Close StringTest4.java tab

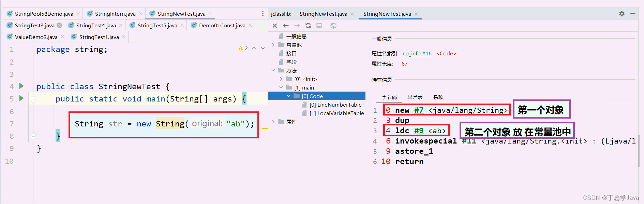coord(121,25)
